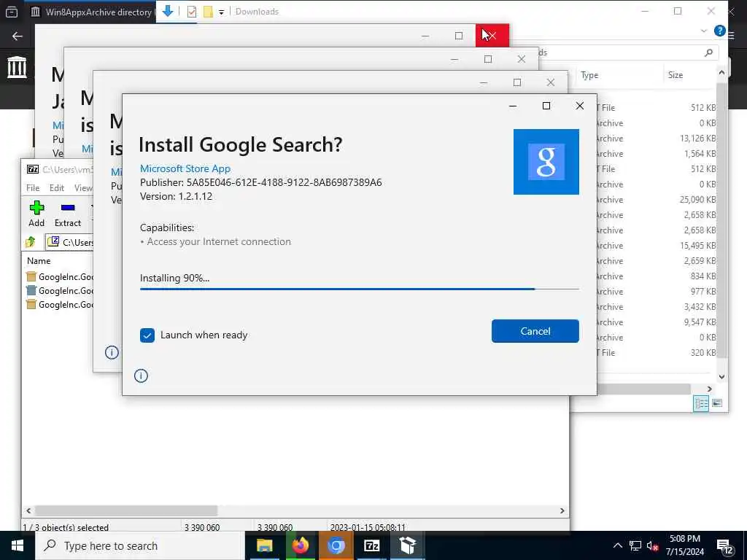Click the 7-Zip address path field
Image resolution: width=747 pixels, height=560 pixels.
tap(69, 242)
